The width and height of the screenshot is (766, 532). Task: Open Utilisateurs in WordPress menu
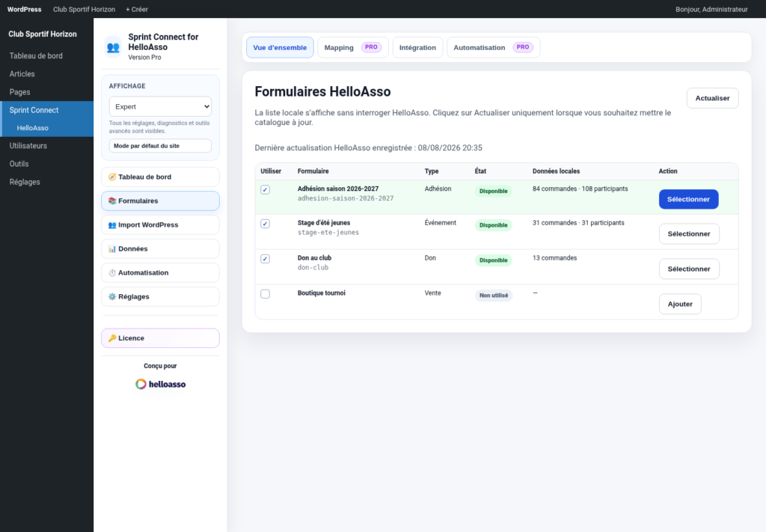pyautogui.click(x=28, y=146)
